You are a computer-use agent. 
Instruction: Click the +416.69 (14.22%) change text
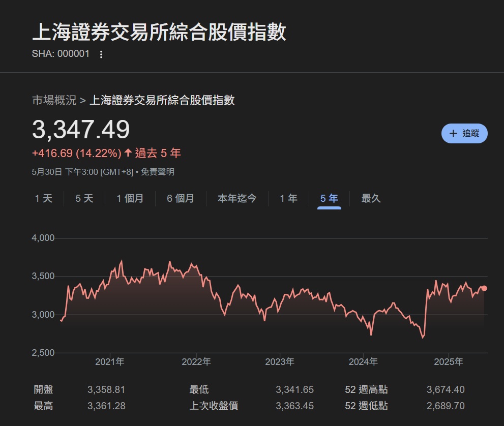click(x=76, y=153)
